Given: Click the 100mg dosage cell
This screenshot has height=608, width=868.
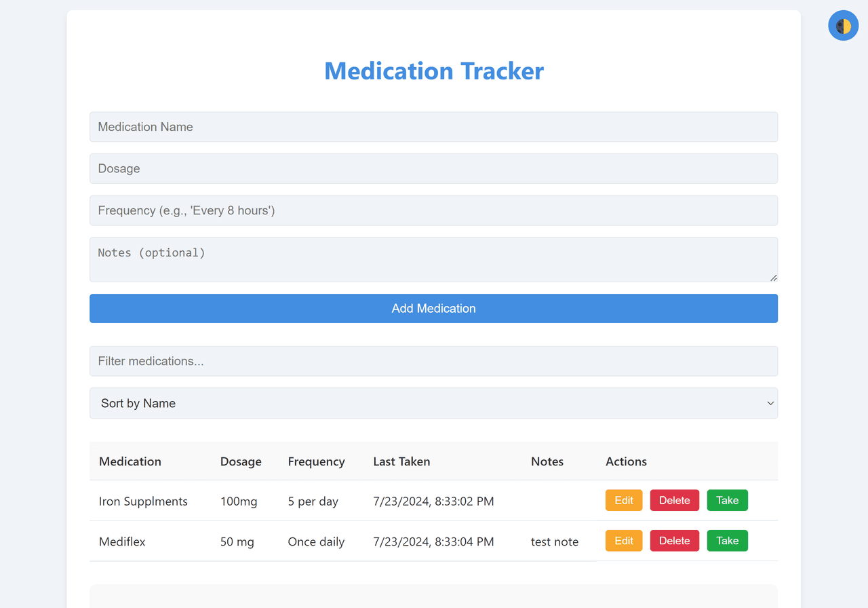Looking at the screenshot, I should 239,501.
